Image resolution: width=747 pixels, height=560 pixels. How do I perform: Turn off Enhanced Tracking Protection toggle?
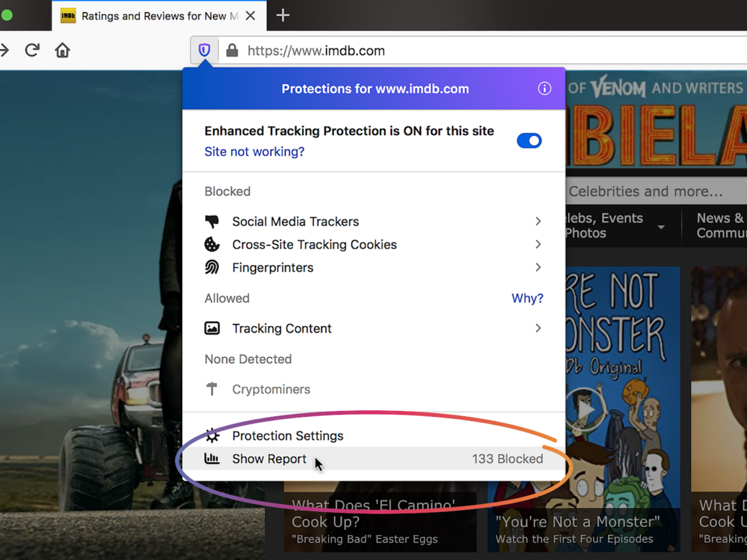529,140
